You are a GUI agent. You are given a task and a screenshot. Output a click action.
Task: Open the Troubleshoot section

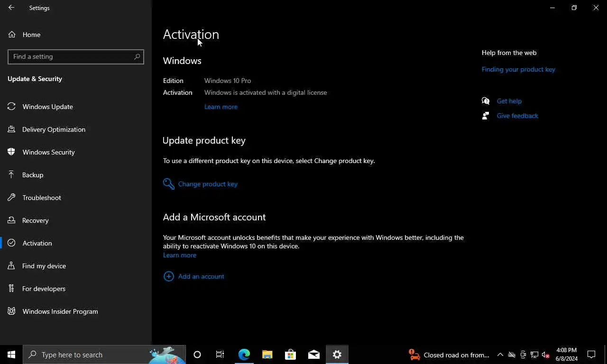tap(76, 198)
